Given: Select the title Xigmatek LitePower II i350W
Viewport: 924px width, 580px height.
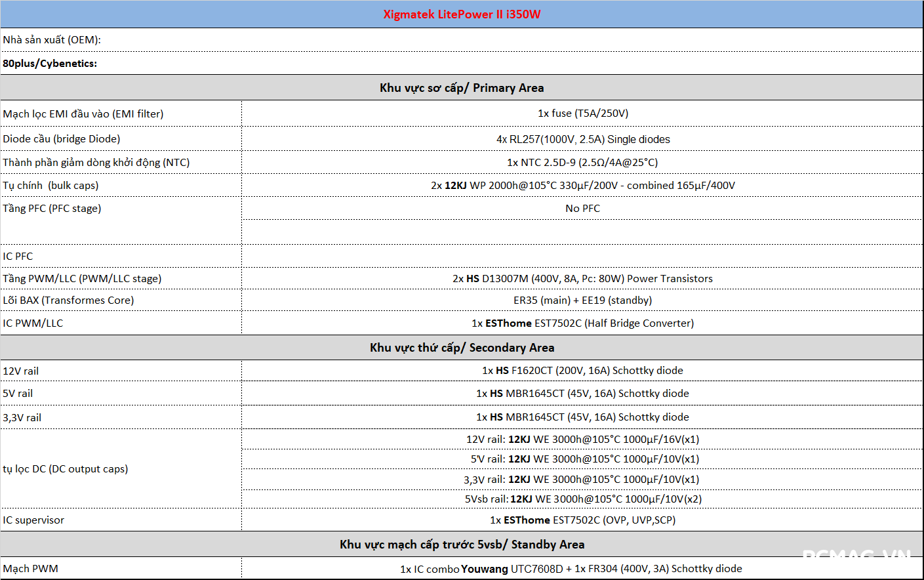Looking at the screenshot, I should point(462,14).
